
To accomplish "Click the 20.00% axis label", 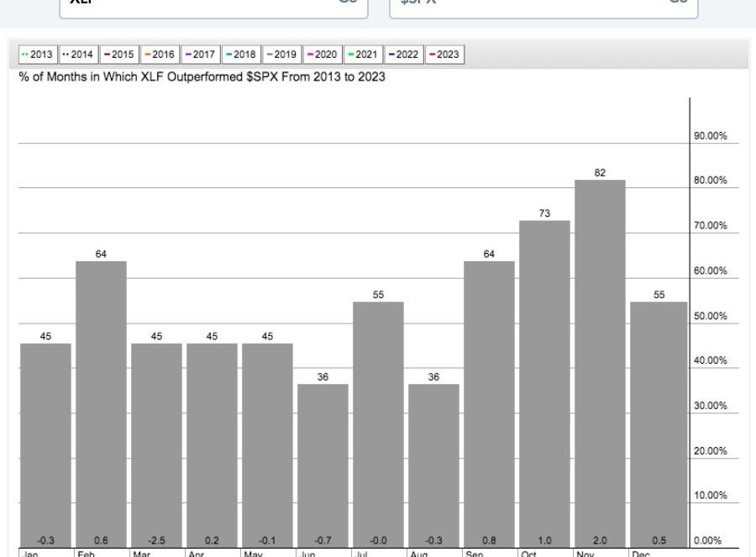I will click(710, 451).
